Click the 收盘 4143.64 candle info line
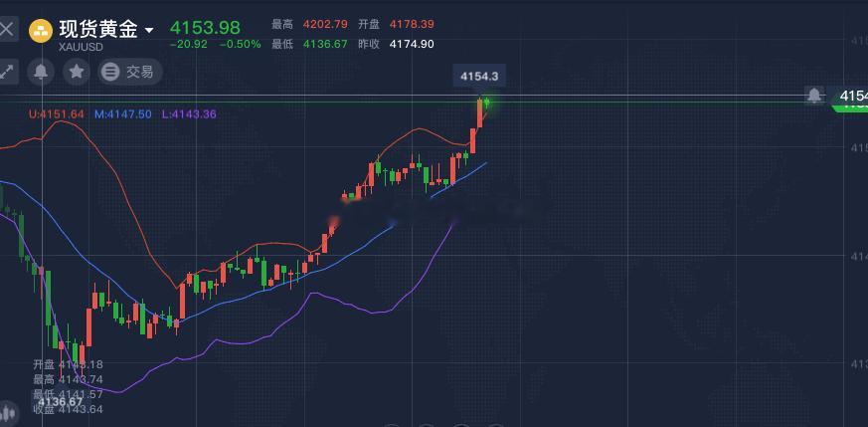 pos(68,409)
